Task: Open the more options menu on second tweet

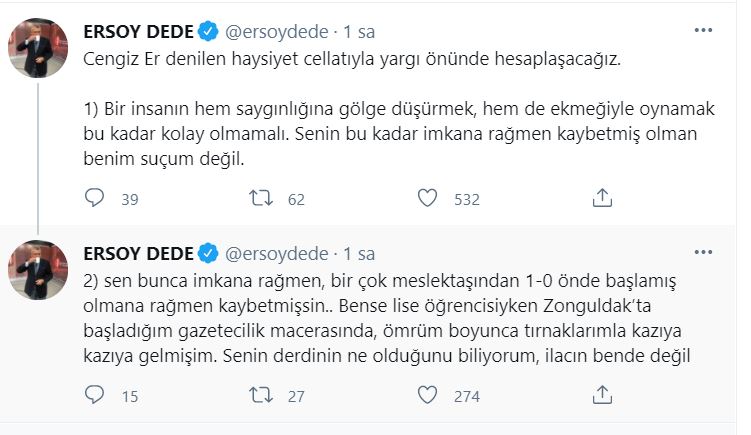Action: [703, 251]
